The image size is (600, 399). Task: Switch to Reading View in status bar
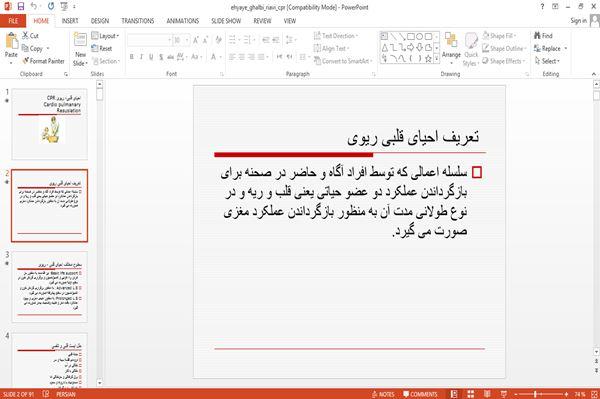487,394
